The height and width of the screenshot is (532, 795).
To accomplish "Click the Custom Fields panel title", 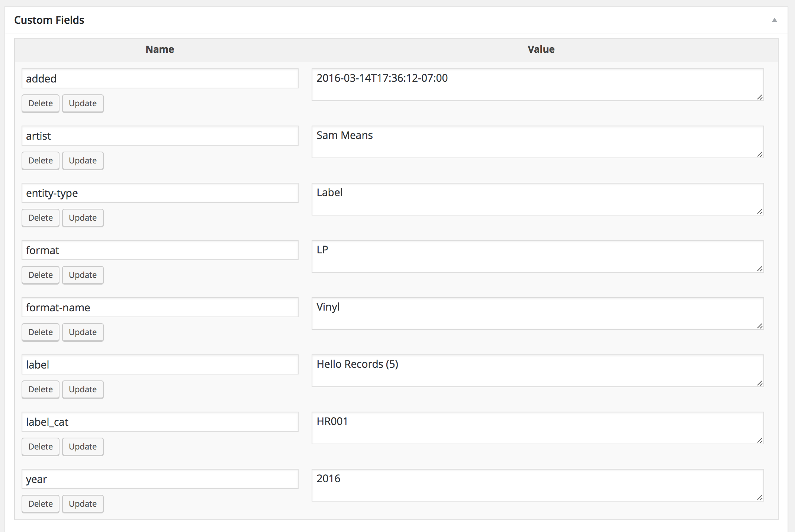I will pyautogui.click(x=49, y=20).
